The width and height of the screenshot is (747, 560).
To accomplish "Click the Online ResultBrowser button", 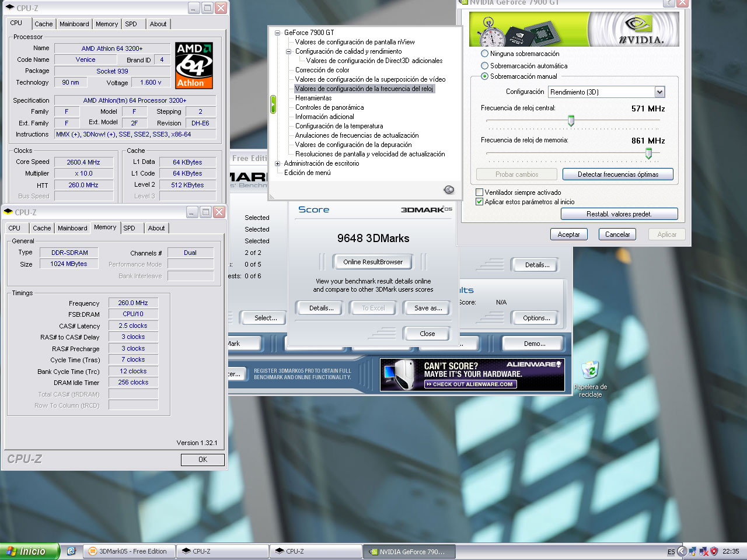I will pyautogui.click(x=373, y=262).
